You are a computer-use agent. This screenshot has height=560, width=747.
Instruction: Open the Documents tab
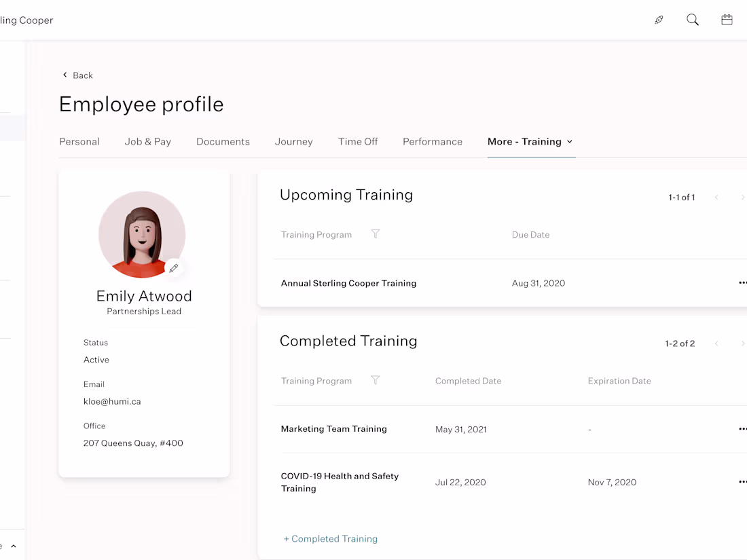click(223, 141)
